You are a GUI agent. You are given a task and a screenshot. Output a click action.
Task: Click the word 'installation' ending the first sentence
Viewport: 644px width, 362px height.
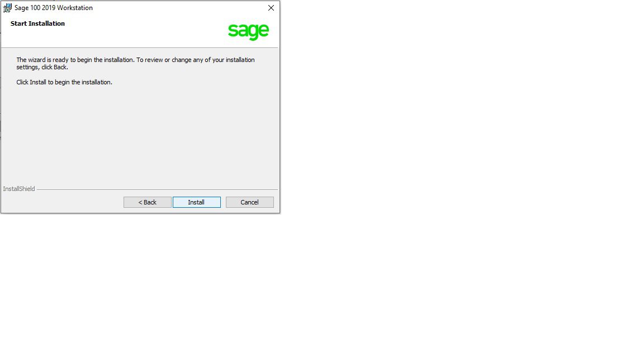tap(119, 60)
